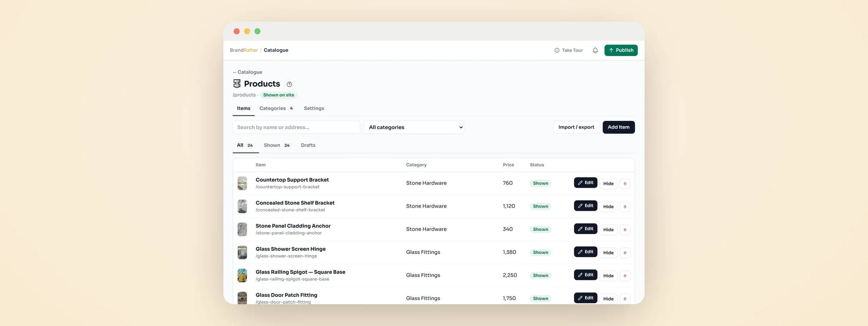The width and height of the screenshot is (868, 326).
Task: Start the Take Tour guide
Action: [569, 50]
